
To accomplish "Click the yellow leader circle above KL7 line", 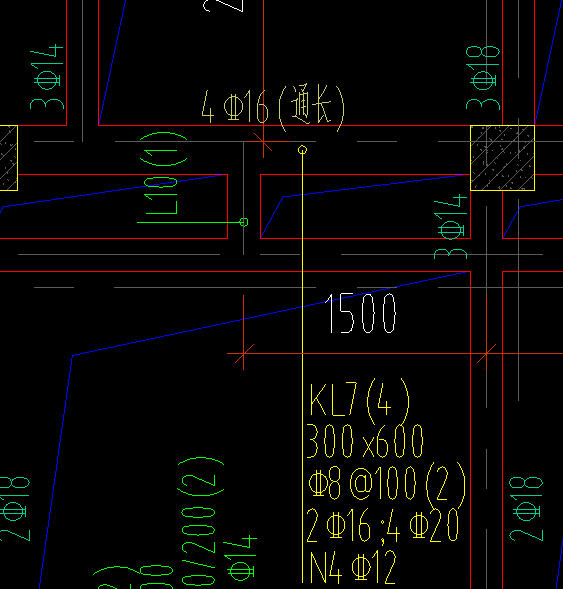I will click(302, 150).
